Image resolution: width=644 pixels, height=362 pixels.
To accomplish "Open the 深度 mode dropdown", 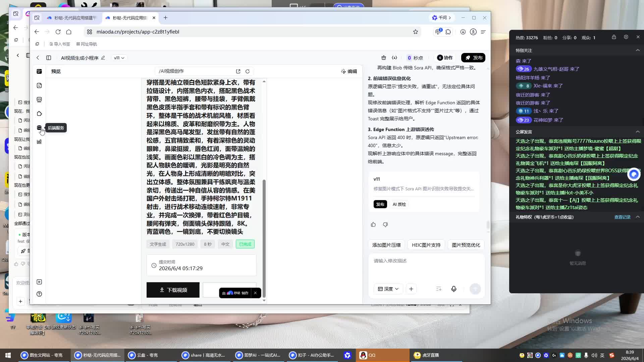I will (388, 289).
